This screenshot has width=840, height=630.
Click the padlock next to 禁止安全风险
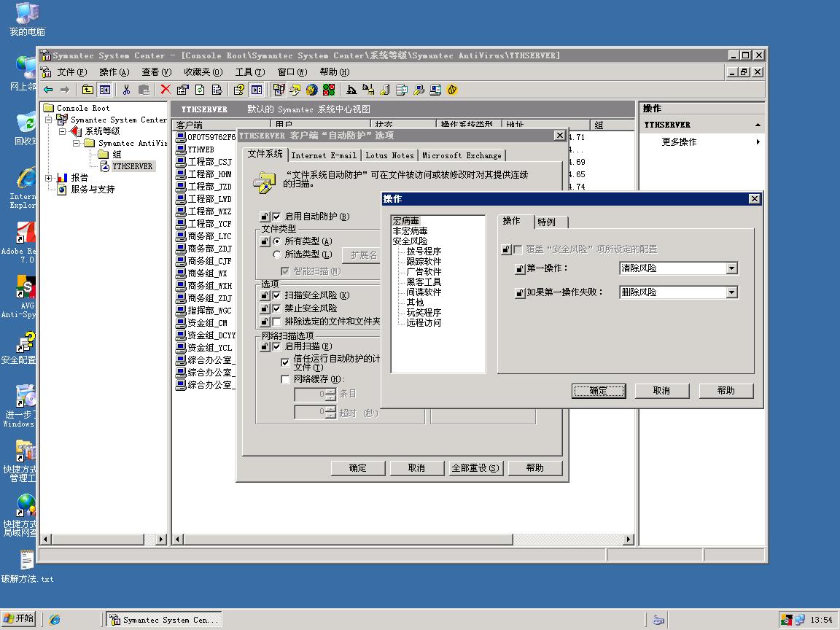(265, 308)
